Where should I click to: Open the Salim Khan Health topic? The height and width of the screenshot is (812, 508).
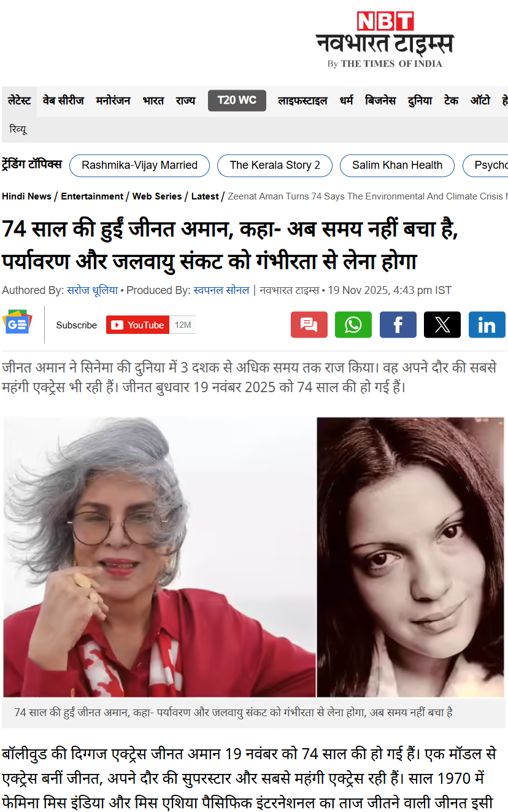[x=397, y=165]
